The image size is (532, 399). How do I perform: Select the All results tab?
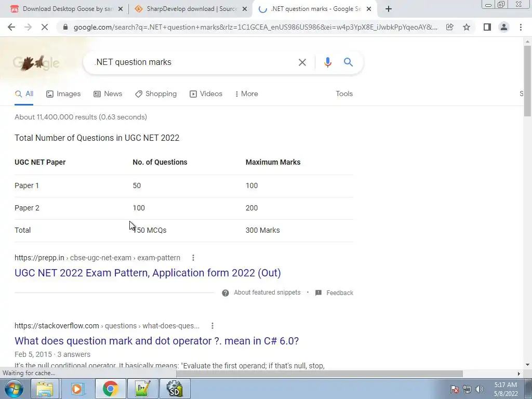pyautogui.click(x=24, y=94)
